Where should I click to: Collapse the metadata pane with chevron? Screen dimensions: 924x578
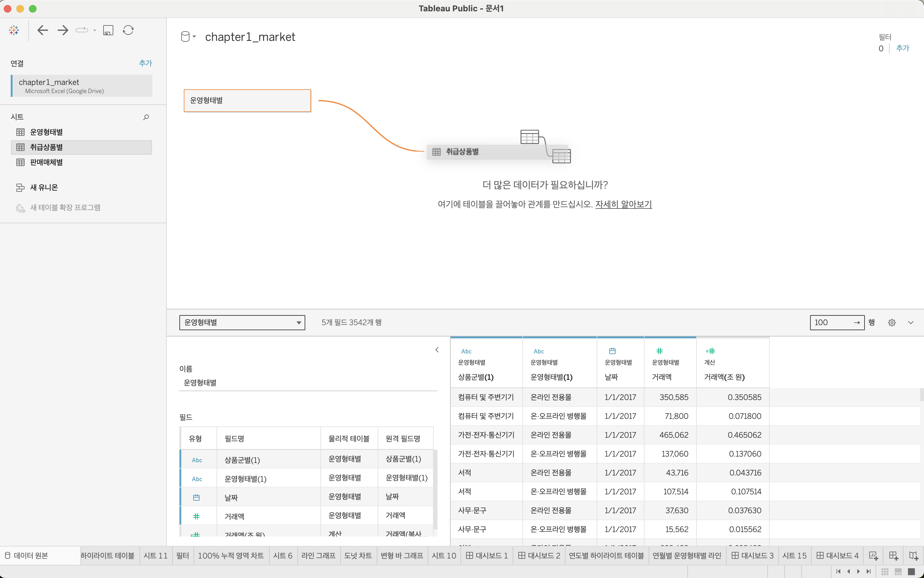tap(437, 350)
